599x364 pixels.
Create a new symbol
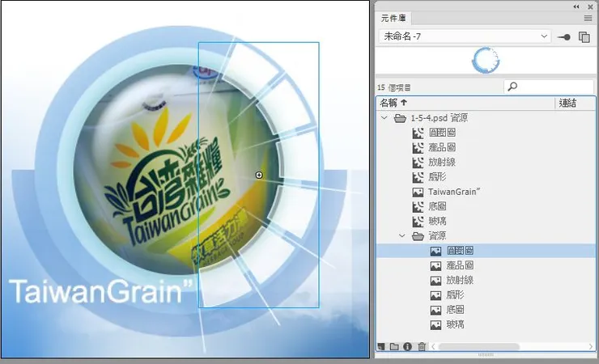tap(381, 346)
